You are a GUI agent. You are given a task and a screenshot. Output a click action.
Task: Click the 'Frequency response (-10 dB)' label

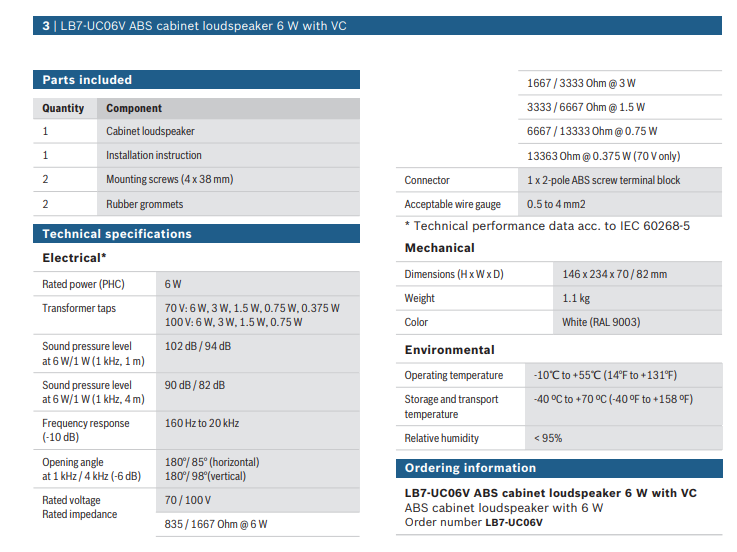[x=86, y=430]
